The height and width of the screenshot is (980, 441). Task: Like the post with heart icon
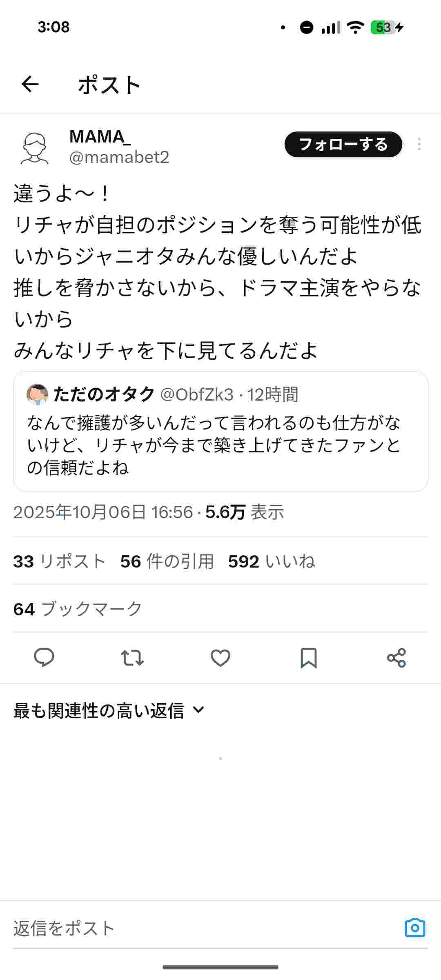tap(220, 658)
